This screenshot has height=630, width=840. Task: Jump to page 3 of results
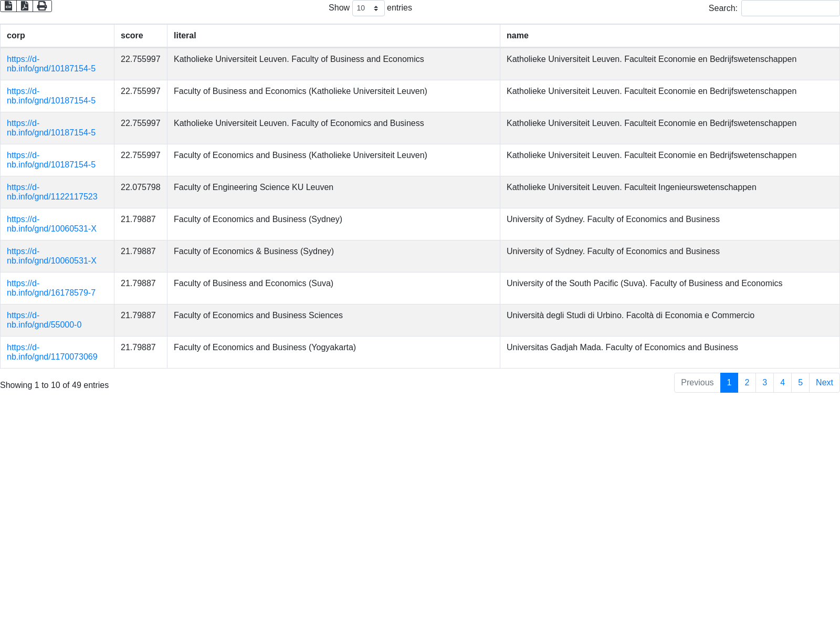click(x=764, y=383)
